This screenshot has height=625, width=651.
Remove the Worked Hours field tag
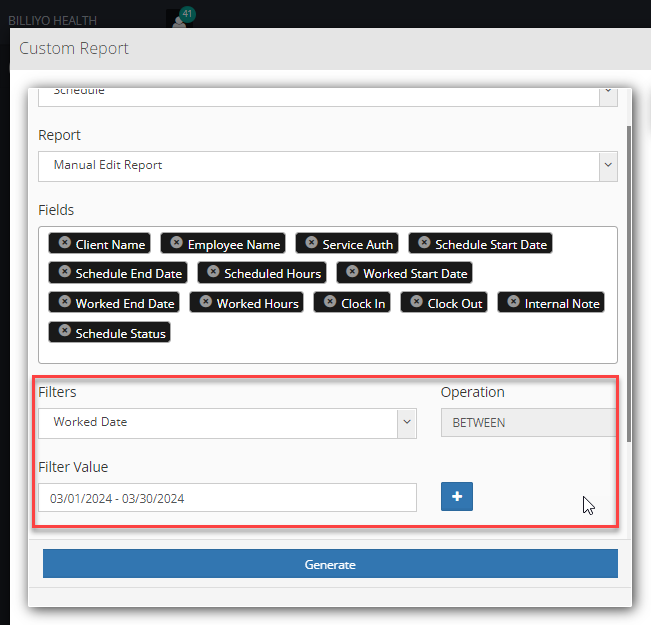pos(206,301)
